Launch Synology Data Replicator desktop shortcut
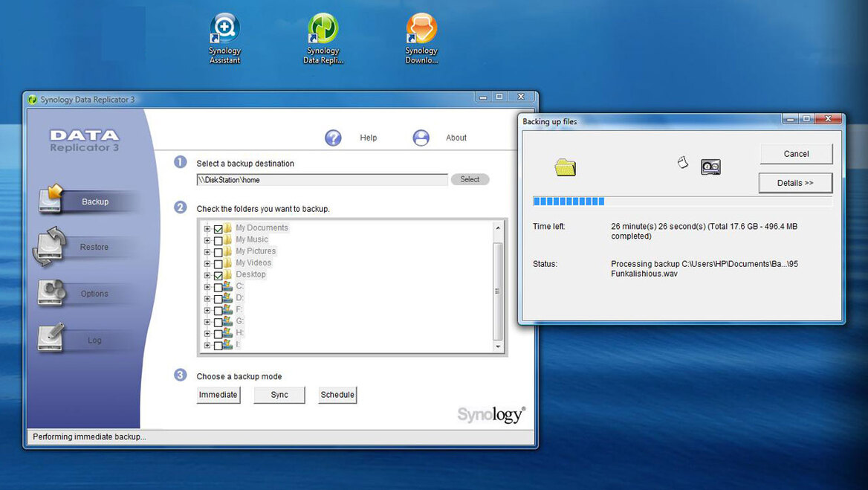 pyautogui.click(x=323, y=38)
